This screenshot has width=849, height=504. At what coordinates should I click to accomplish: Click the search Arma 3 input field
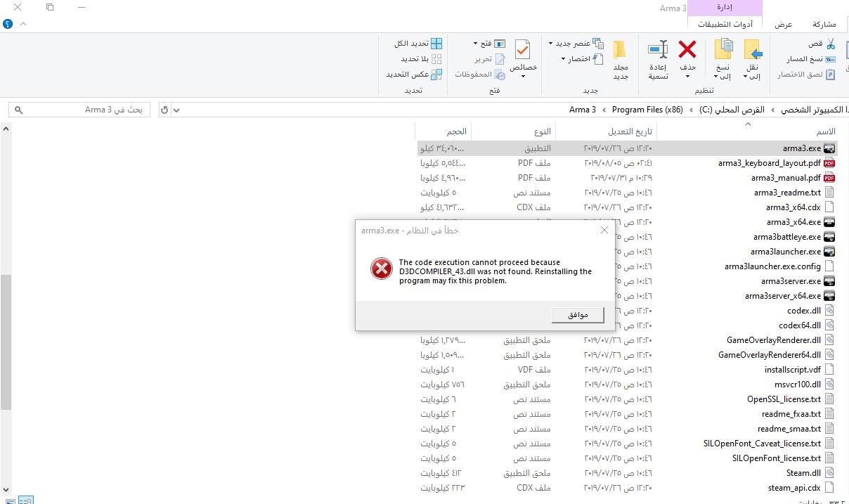point(79,110)
